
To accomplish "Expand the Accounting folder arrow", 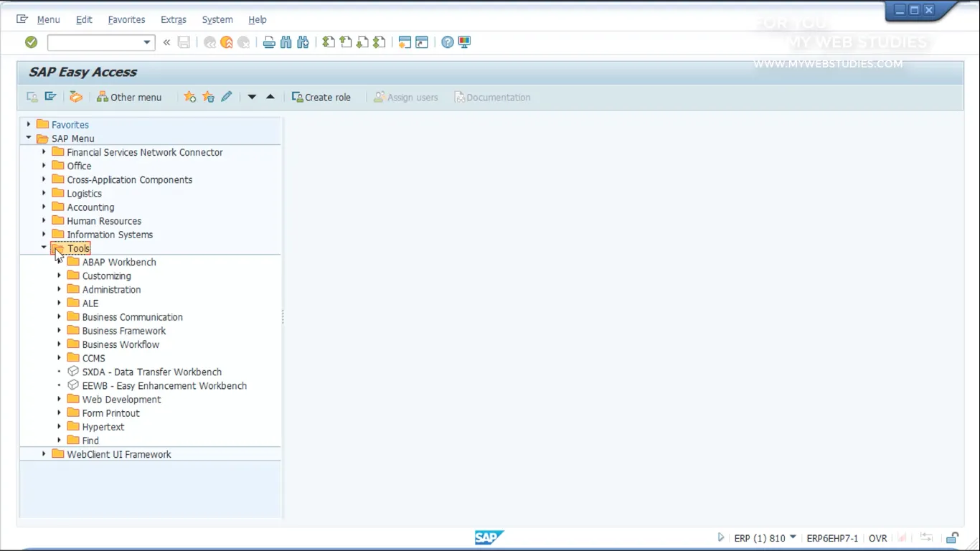I will pos(44,207).
